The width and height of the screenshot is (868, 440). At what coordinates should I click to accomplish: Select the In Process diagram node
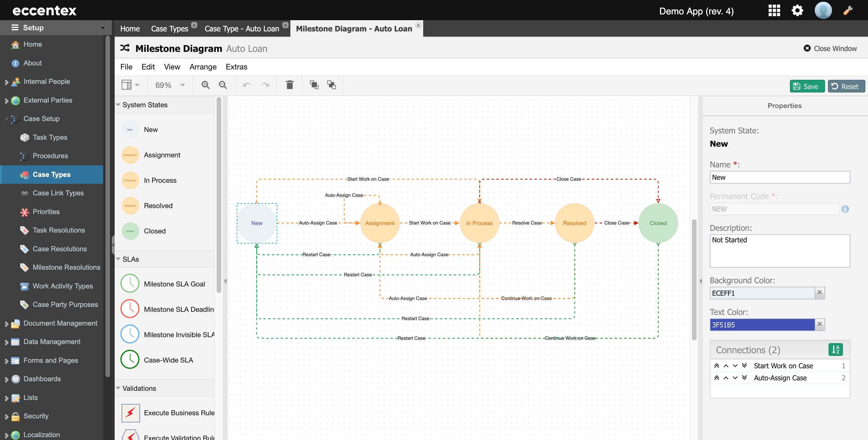(x=479, y=223)
